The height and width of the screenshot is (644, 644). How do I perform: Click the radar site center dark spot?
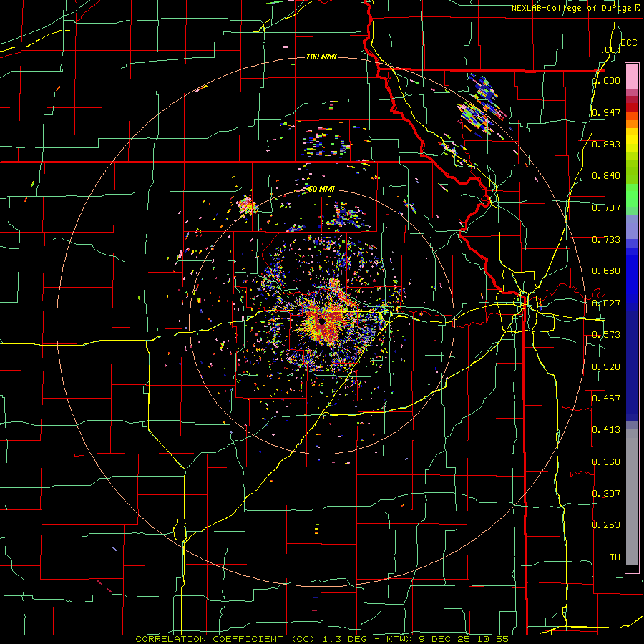click(x=321, y=321)
